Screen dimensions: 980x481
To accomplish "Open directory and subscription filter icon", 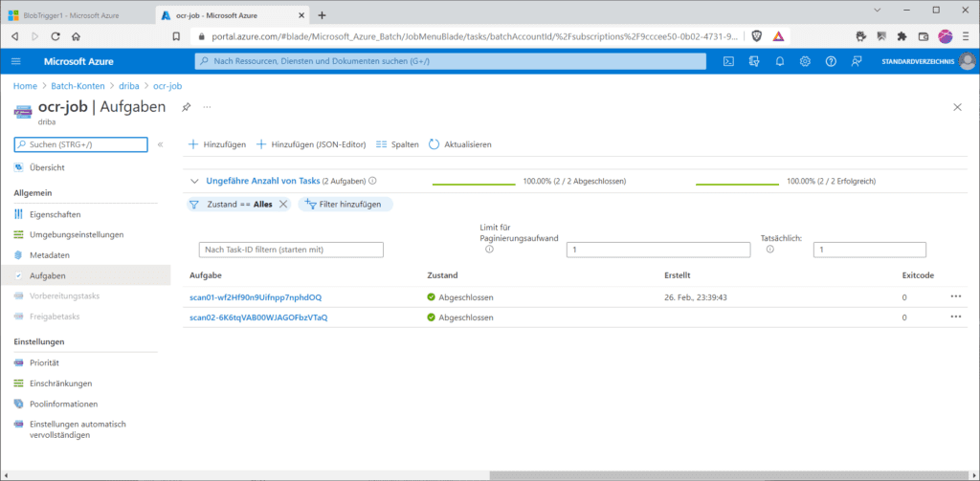I will click(x=754, y=61).
